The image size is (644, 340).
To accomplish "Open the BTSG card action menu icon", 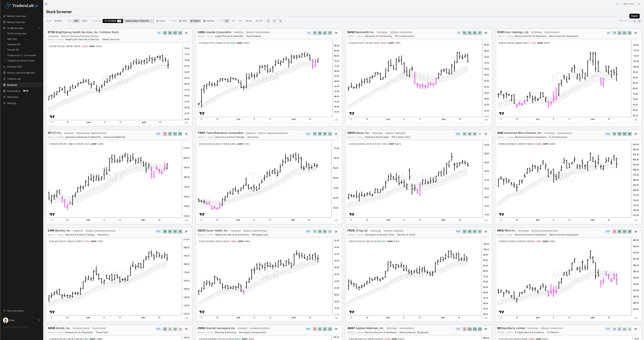I will click(186, 33).
